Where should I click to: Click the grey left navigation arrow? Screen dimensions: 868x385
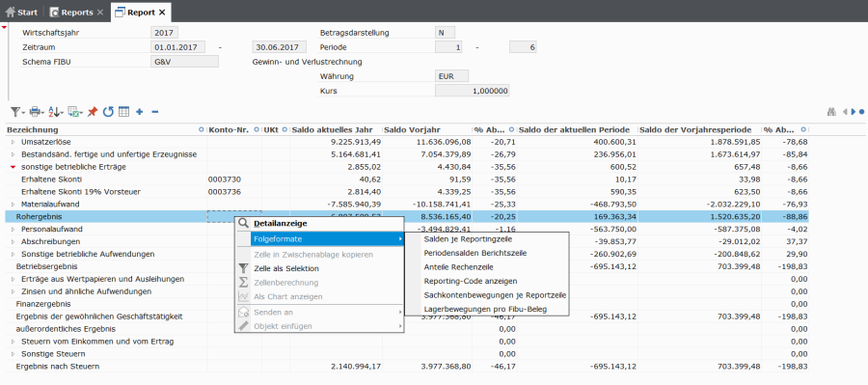(x=845, y=112)
